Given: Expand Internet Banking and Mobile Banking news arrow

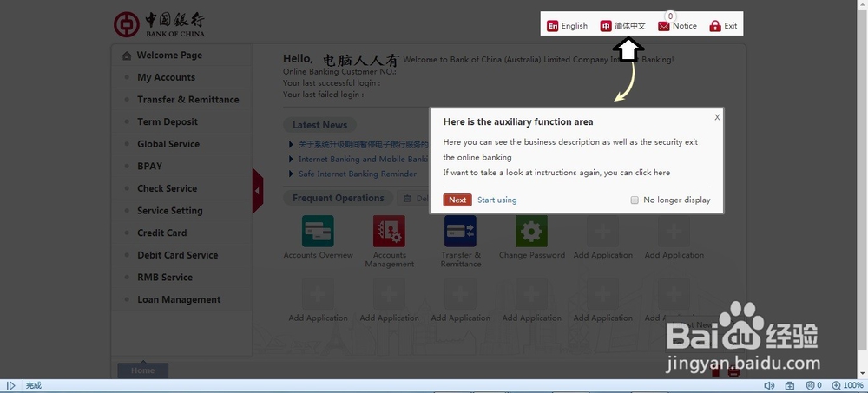Looking at the screenshot, I should (x=291, y=159).
